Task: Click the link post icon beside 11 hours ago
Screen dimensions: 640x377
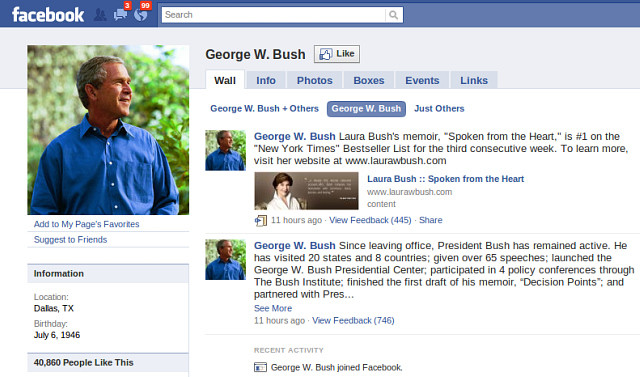Action: click(260, 221)
